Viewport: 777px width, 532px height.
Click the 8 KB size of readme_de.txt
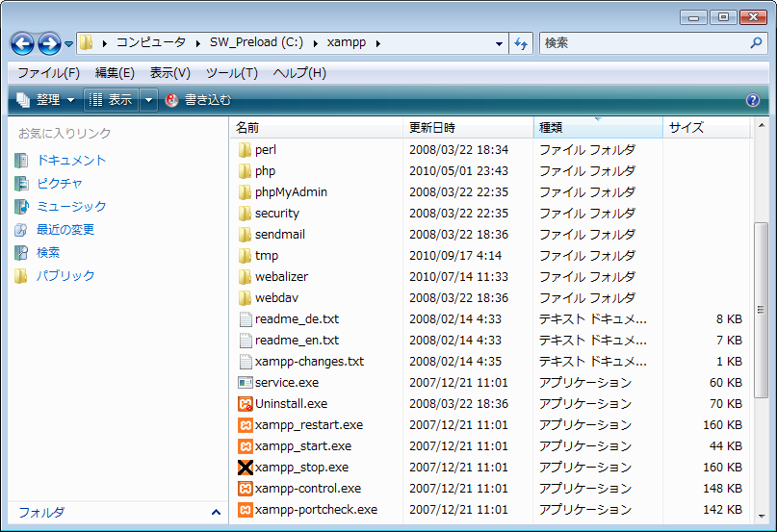pos(729,319)
